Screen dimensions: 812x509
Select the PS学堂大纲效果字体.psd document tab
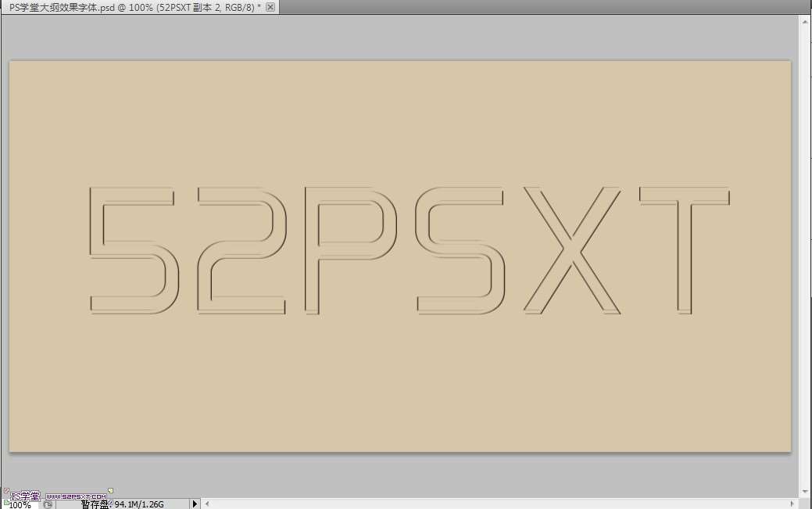(x=133, y=7)
